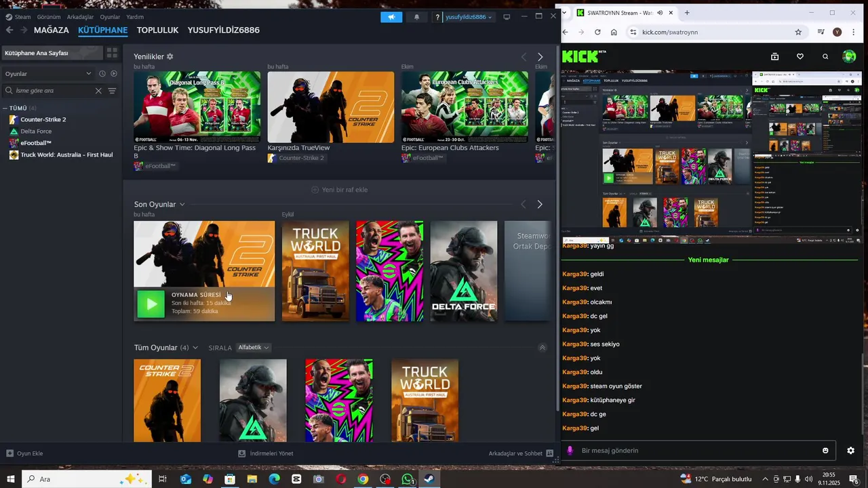
Task: Open the Oyunlar filter dropdown
Action: pyautogui.click(x=47, y=73)
